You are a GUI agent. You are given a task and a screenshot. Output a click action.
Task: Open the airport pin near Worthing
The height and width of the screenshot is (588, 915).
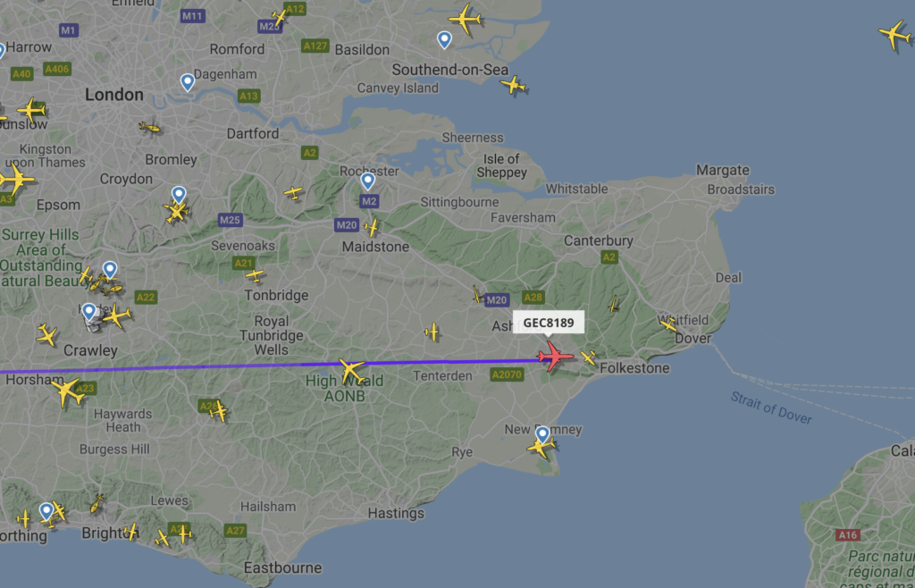pyautogui.click(x=46, y=512)
